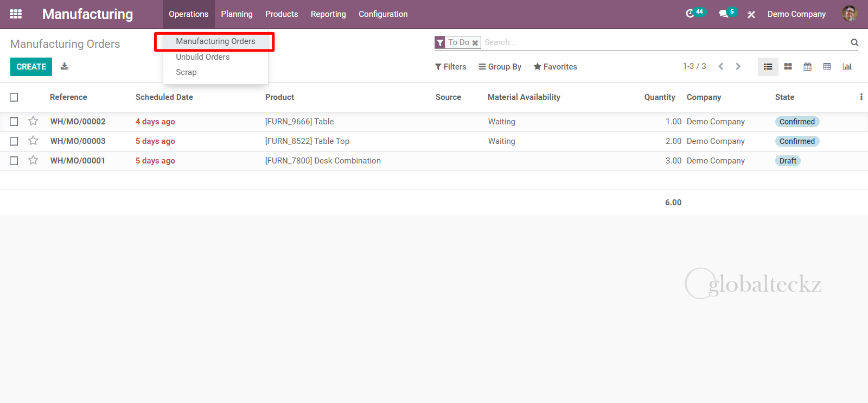
Task: Sort by Reference column
Action: point(68,97)
